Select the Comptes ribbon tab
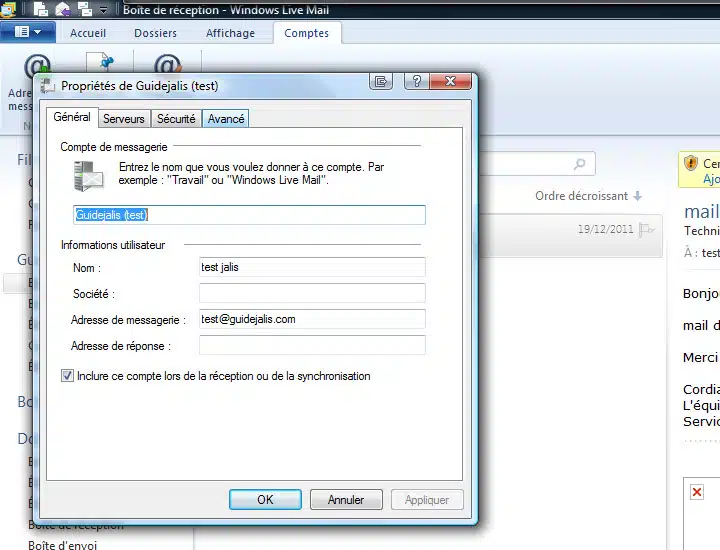This screenshot has height=550, width=720. coord(306,33)
